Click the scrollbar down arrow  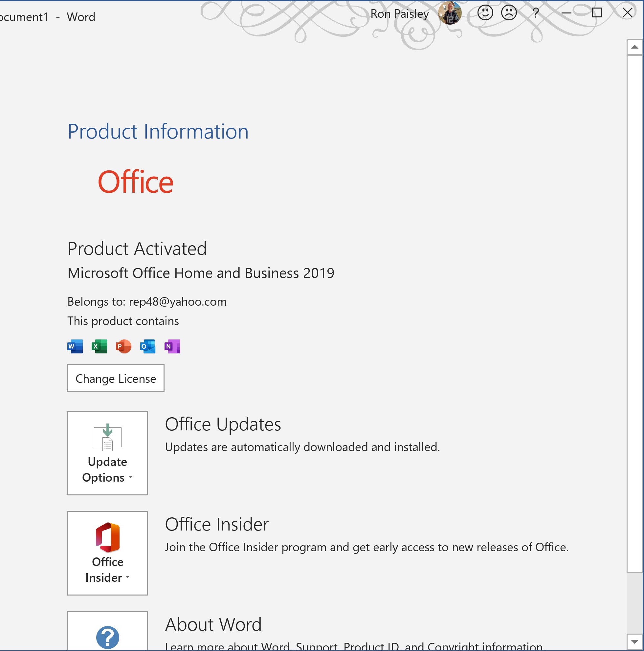pyautogui.click(x=634, y=641)
